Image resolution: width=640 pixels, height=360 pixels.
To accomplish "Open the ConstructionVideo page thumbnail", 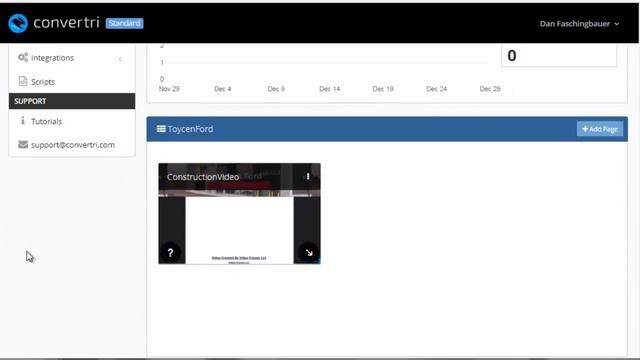I will coord(240,213).
